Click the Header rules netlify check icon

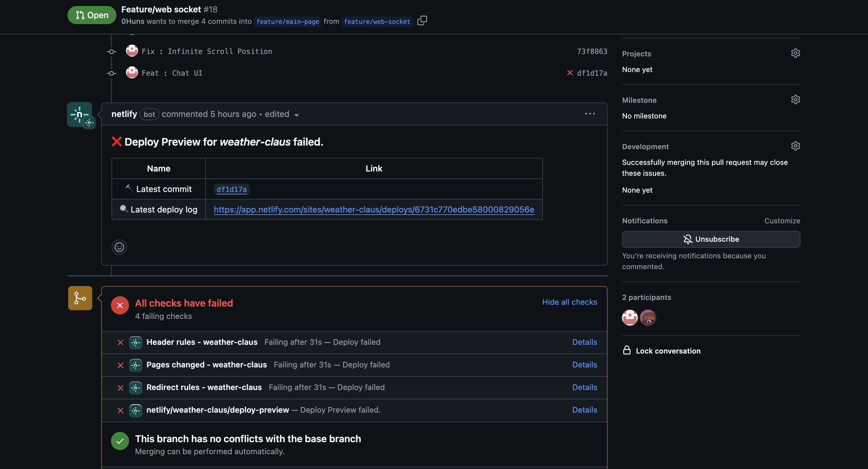135,342
